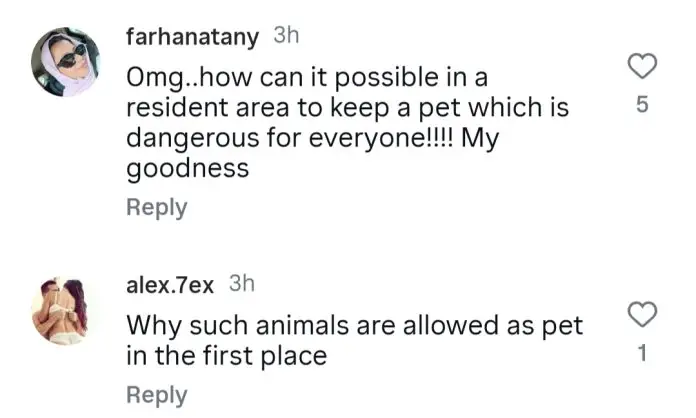Open farhanatany's sunglasses profile picture
Viewport: 696px width, 418px height.
pyautogui.click(x=67, y=62)
